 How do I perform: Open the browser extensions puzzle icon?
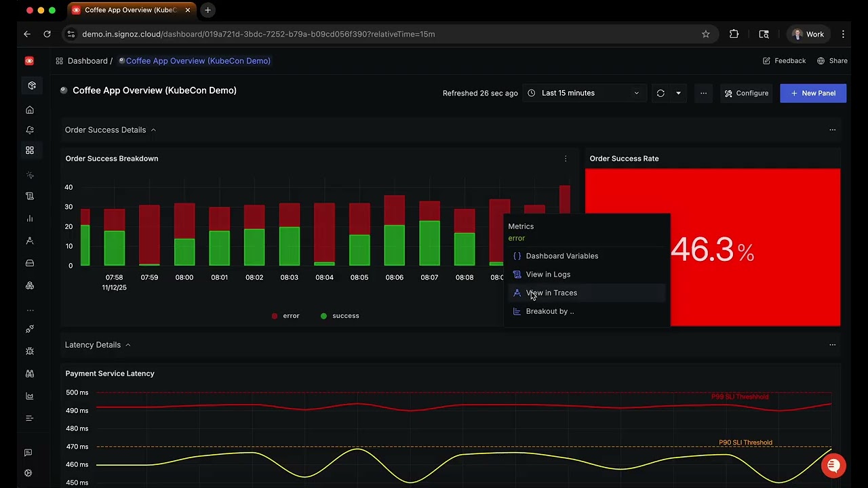[x=734, y=34]
